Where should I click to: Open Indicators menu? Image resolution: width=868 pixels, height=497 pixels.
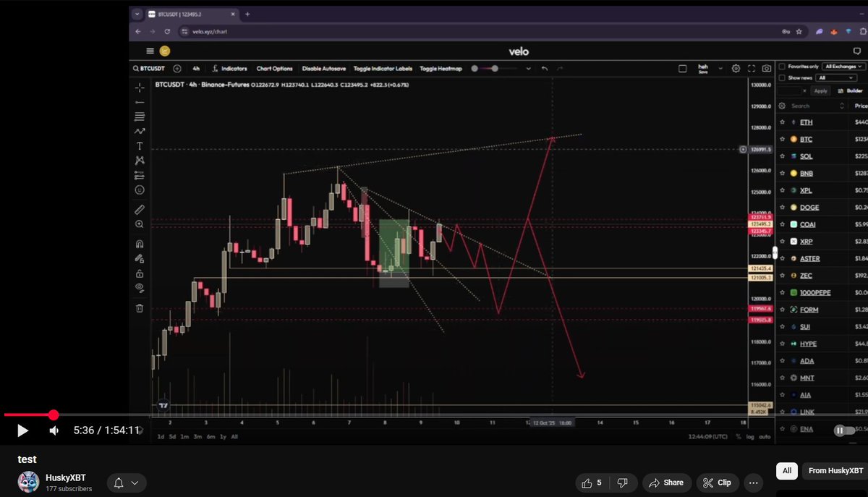[x=229, y=69]
